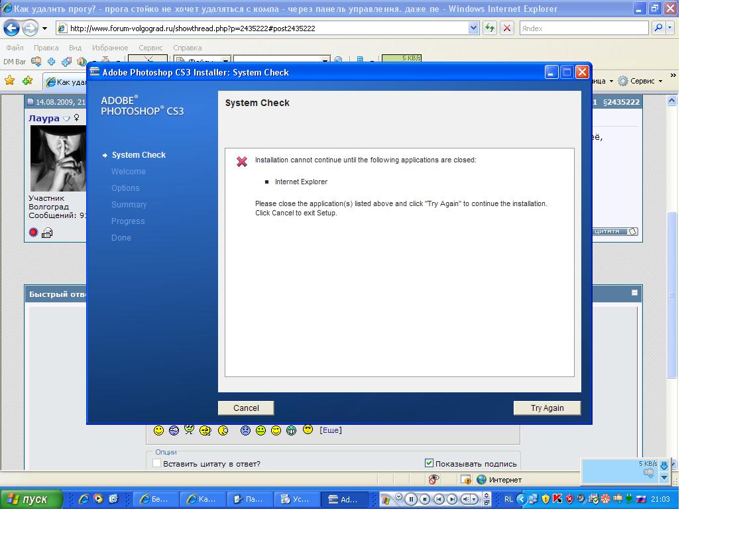Viewport: 747px width, 560px height.
Task: Click the page scroll up arrow
Action: coord(671,101)
